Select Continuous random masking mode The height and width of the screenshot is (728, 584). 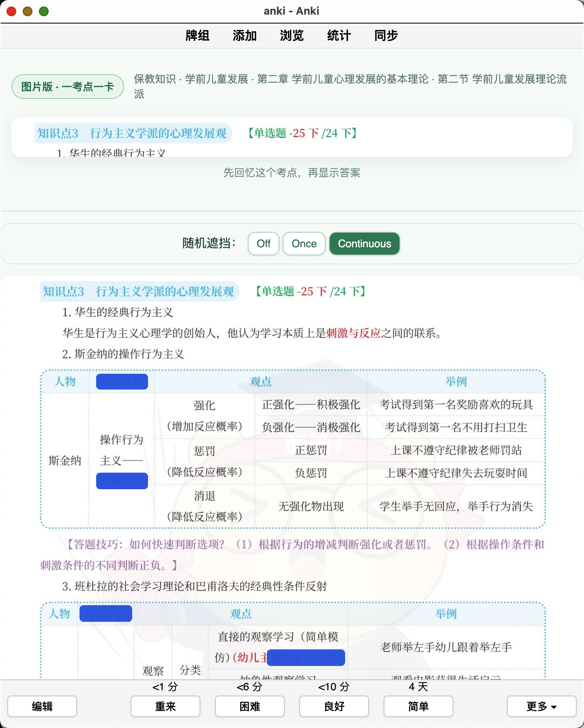tap(365, 244)
